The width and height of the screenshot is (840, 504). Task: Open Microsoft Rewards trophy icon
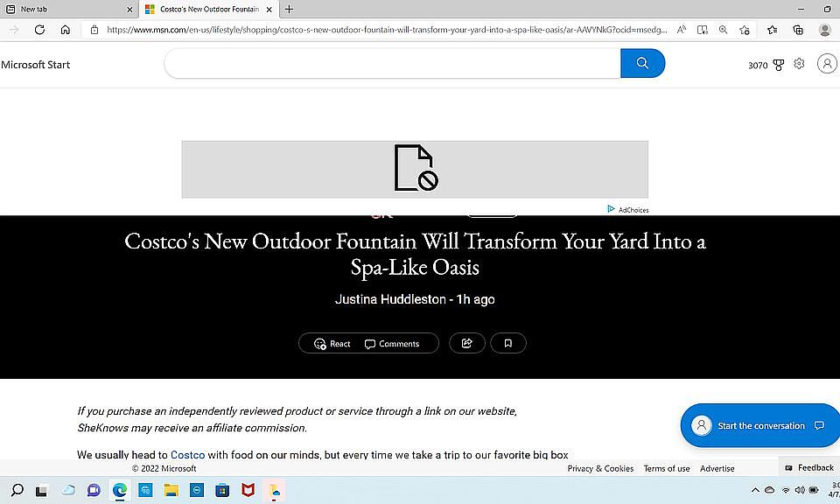pos(779,65)
